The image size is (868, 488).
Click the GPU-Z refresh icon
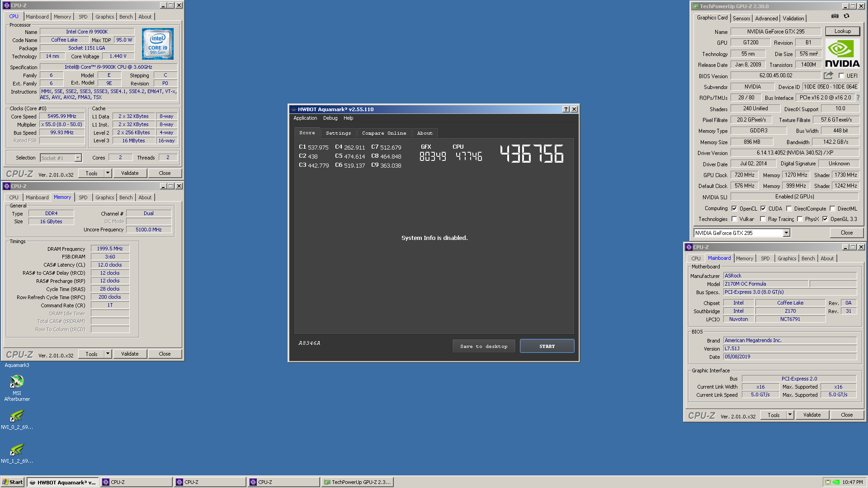[x=846, y=16]
